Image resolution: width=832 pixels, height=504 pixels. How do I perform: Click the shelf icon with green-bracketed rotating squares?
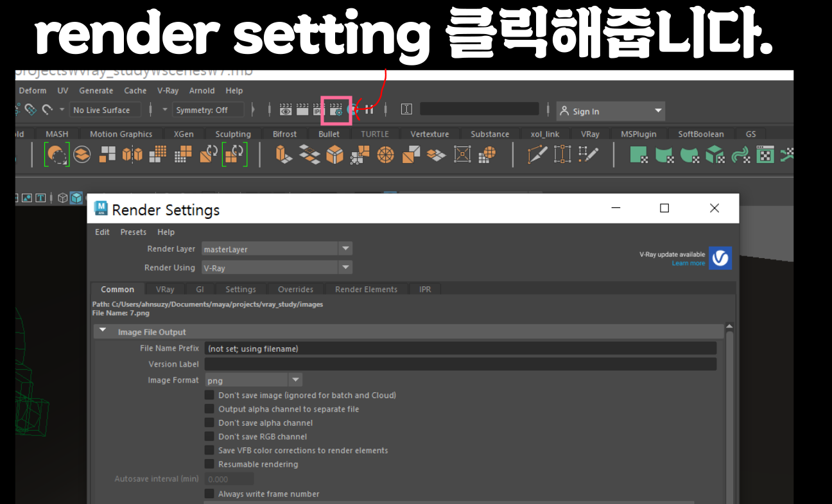pos(234,154)
